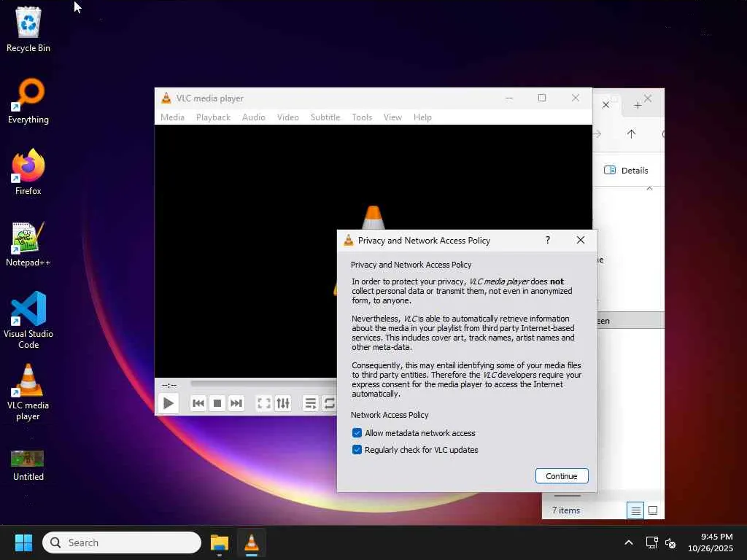Open the Help menu in VLC
Image resolution: width=747 pixels, height=560 pixels.
pos(422,117)
